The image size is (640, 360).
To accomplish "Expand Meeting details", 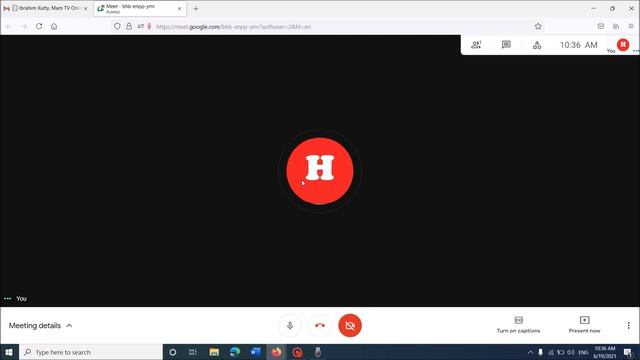I will click(40, 325).
